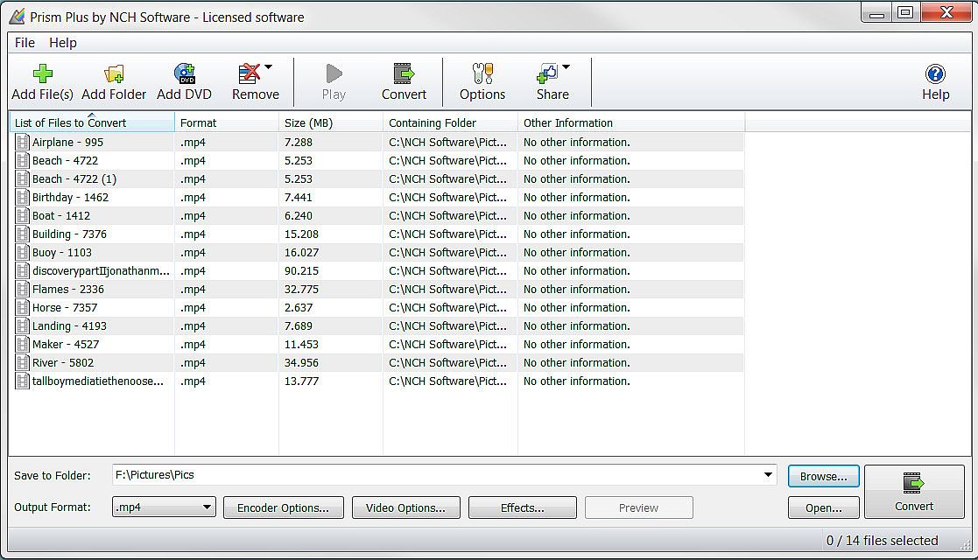Click the Remove toolbar icon
This screenshot has width=978, height=560.
pyautogui.click(x=250, y=74)
